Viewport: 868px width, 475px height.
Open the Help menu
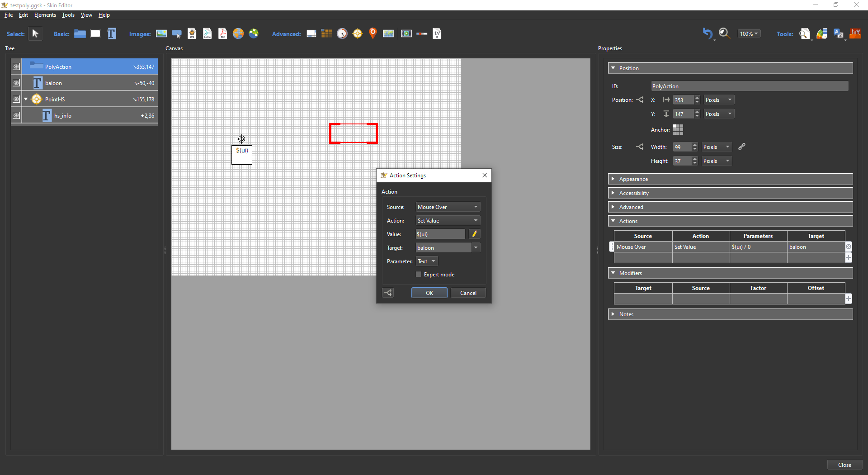click(x=104, y=15)
